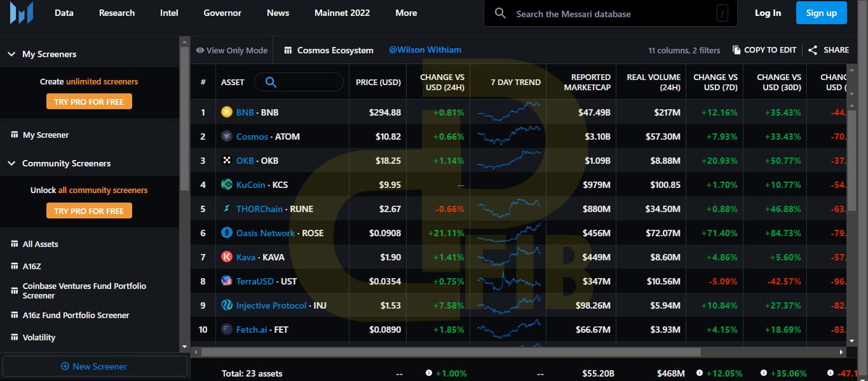The height and width of the screenshot is (381, 868).
Task: Click the asset filter magnifier icon
Action: pyautogui.click(x=271, y=82)
